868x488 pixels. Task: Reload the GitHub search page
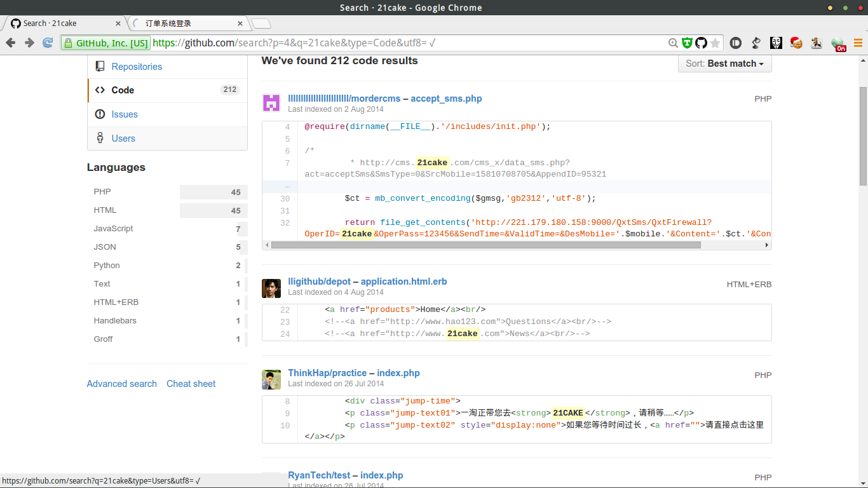click(x=48, y=43)
